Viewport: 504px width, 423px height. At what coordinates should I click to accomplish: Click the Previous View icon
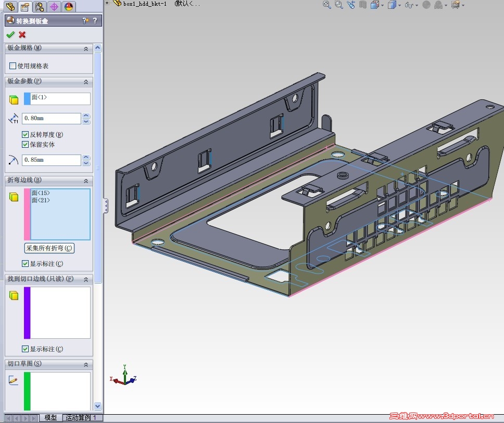click(351, 5)
